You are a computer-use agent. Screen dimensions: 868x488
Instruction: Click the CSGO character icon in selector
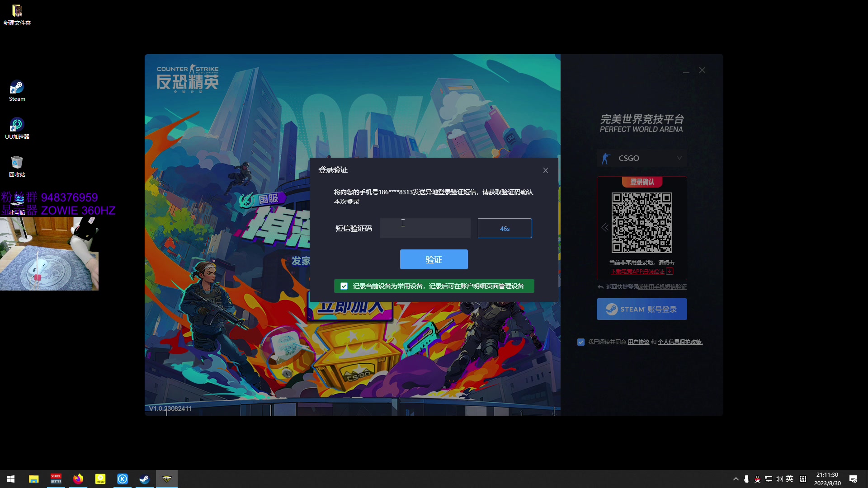tap(606, 158)
